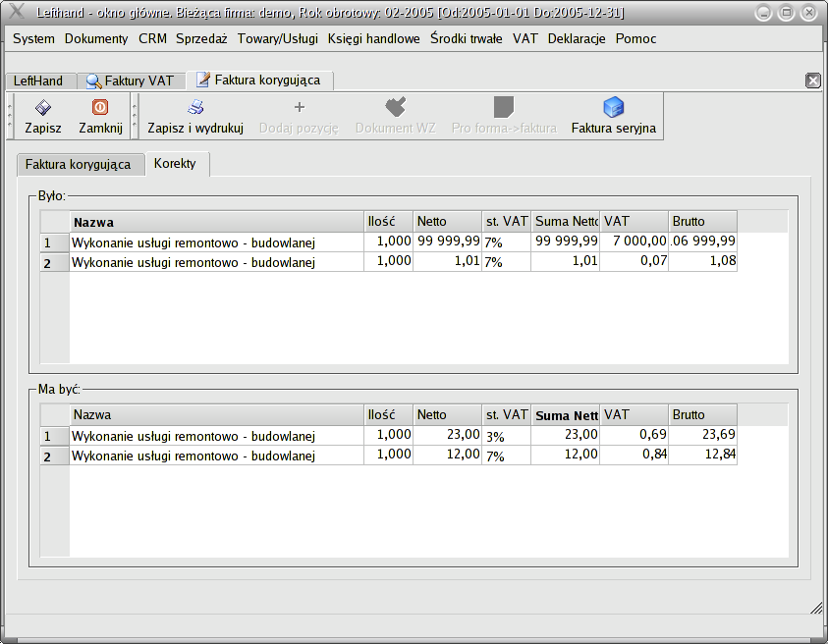The width and height of the screenshot is (828, 644).
Task: Select row 2 header in Było table
Action: (55, 262)
